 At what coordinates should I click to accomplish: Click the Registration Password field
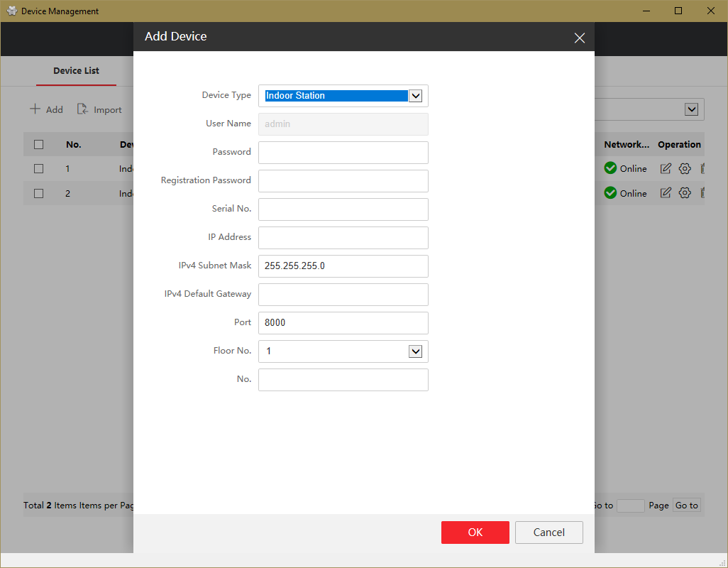[343, 180]
